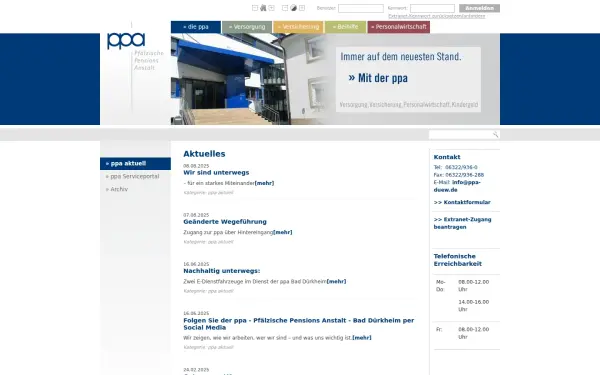Click the Aktuelles heading
600x375 pixels.
click(x=204, y=154)
